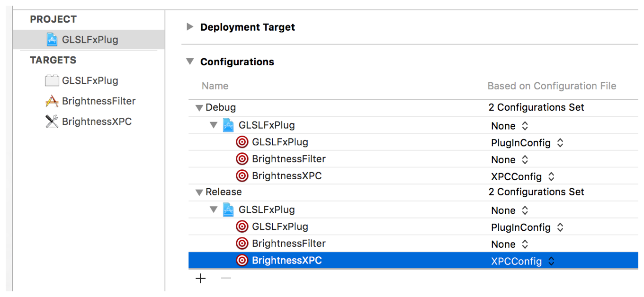Select the GLSLFxPlug target bundle icon
The width and height of the screenshot is (644, 297).
point(52,80)
